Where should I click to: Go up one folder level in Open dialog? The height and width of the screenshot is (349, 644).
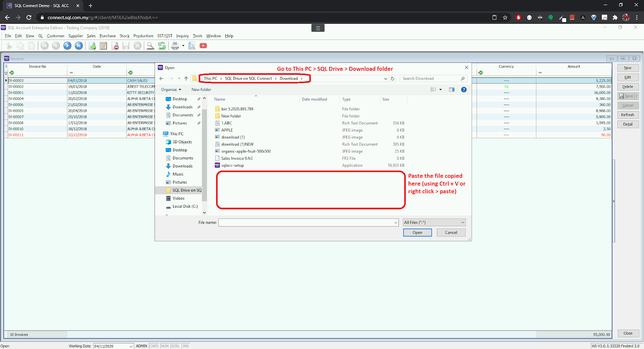click(x=186, y=78)
